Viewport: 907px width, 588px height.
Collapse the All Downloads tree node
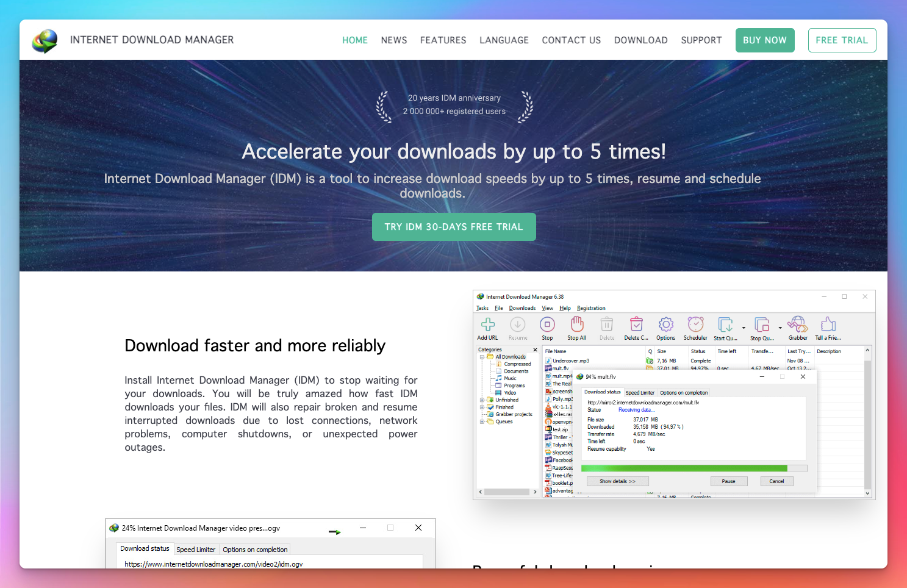[482, 357]
